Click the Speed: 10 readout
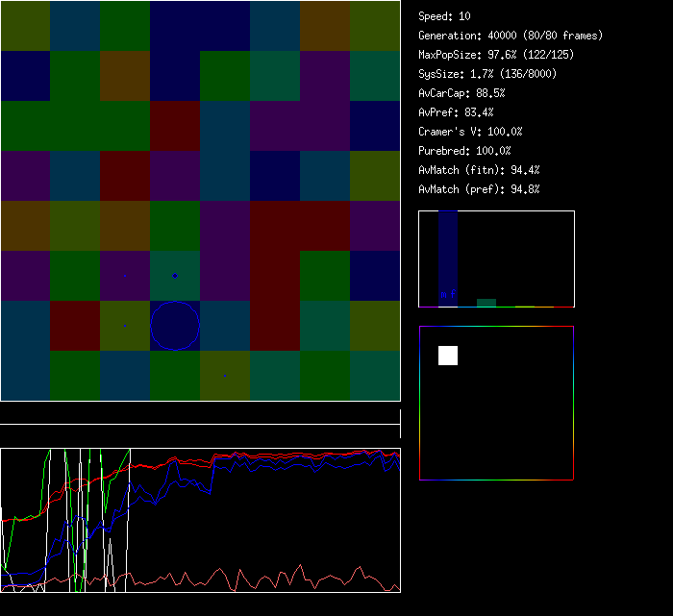673x616 pixels. [x=444, y=16]
